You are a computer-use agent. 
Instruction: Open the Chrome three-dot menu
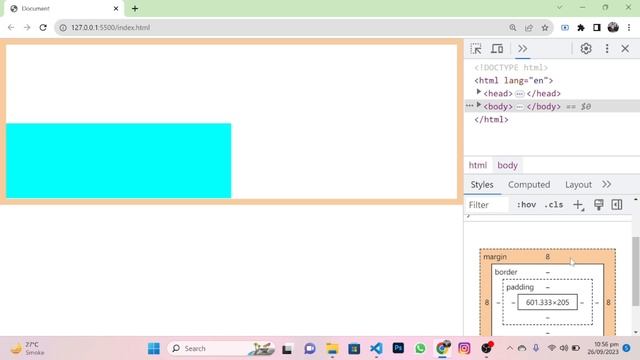tap(629, 27)
